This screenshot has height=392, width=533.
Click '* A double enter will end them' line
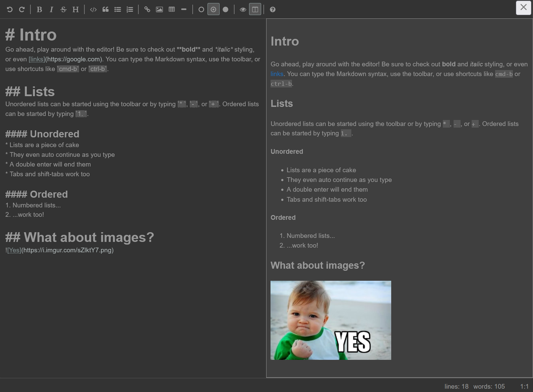coord(48,165)
